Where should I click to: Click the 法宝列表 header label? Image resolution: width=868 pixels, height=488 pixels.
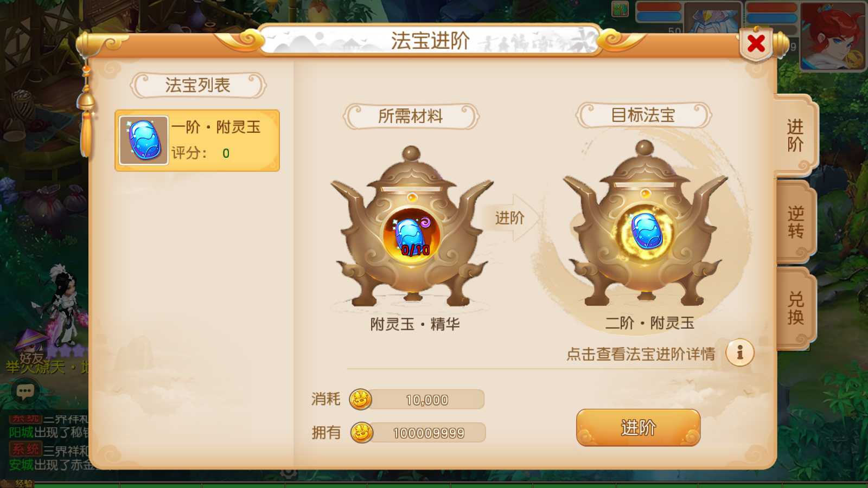click(197, 85)
